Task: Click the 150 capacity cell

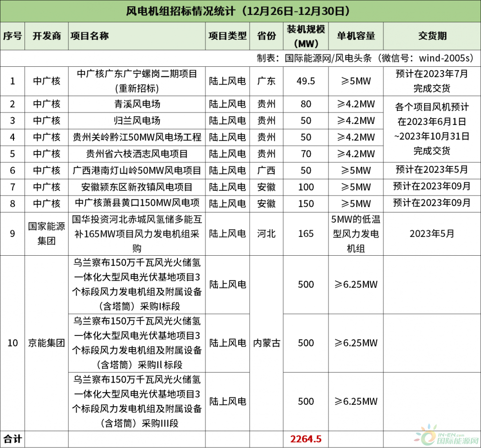Action: pyautogui.click(x=306, y=204)
